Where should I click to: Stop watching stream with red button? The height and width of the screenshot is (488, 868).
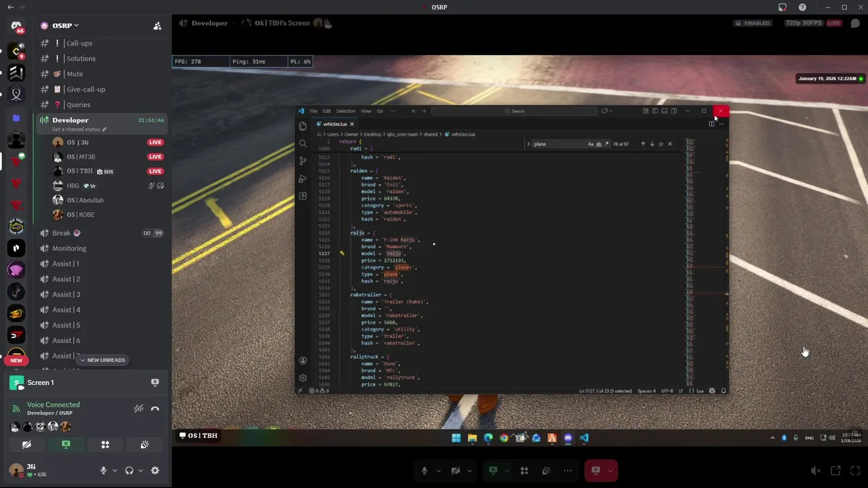pyautogui.click(x=595, y=470)
